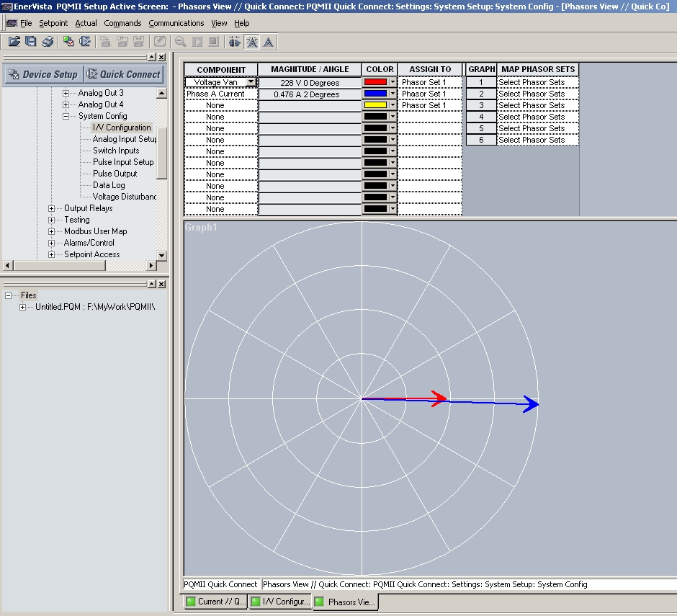Viewport: 677px width, 616px height.
Task: Click the grayed play arrow toolbar icon
Action: [x=197, y=42]
